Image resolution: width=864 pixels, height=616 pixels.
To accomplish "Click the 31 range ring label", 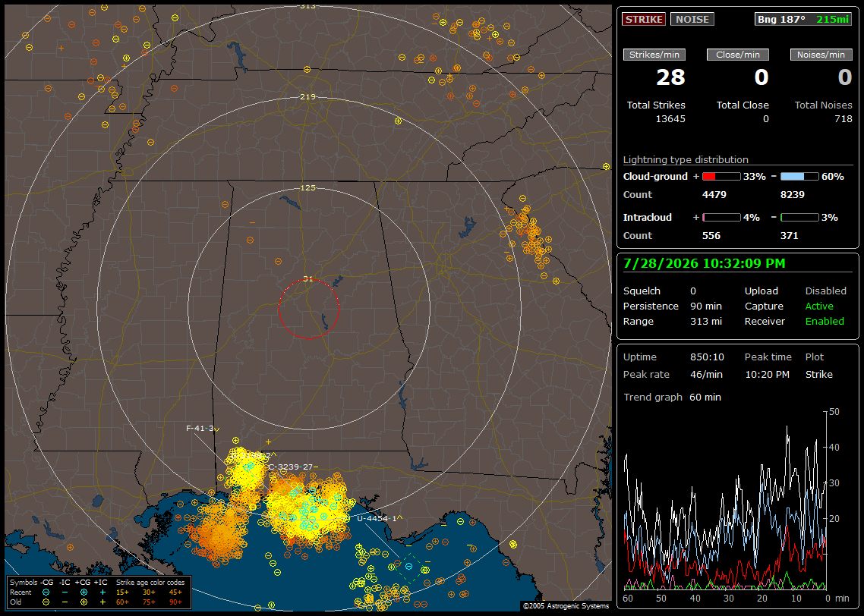I will (308, 278).
